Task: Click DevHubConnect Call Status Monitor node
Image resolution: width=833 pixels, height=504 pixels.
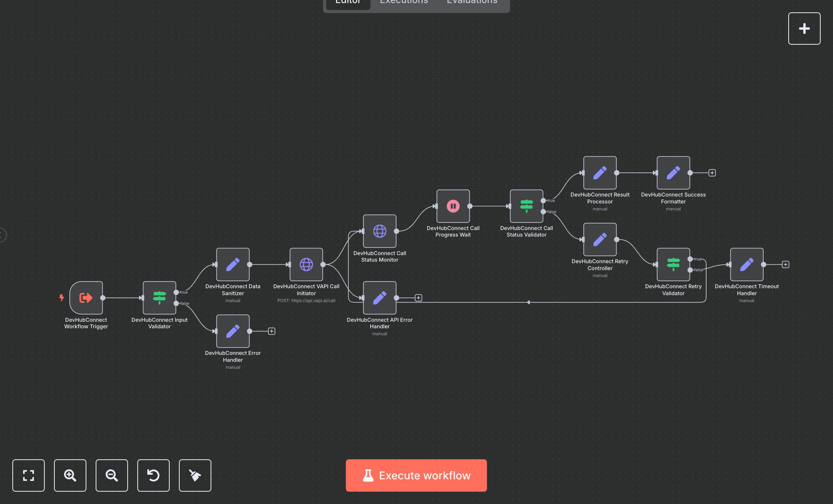Action: 379,231
